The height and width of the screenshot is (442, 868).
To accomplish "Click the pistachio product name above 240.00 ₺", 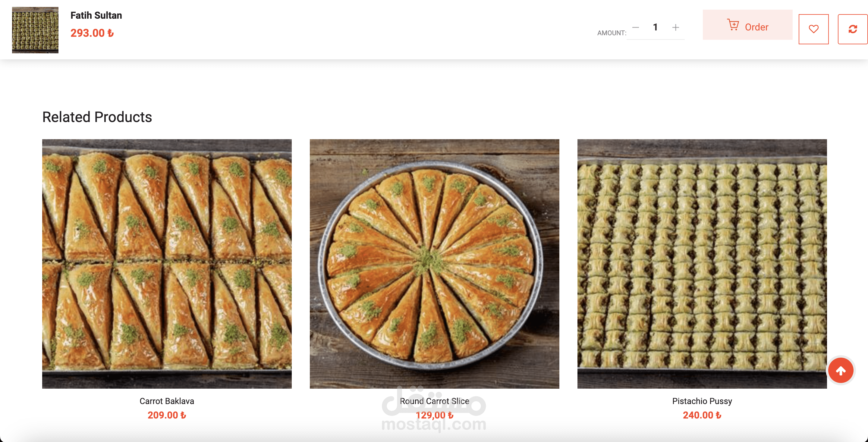I will coord(702,401).
